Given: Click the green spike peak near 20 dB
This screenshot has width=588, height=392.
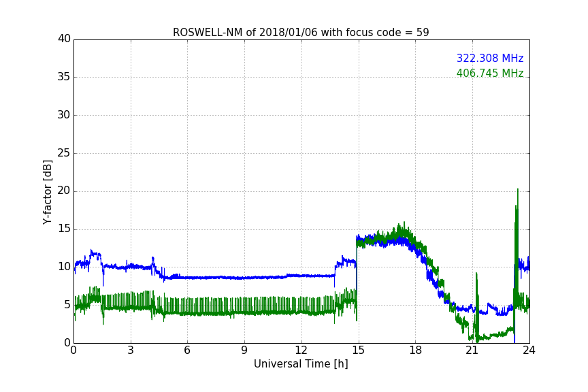Looking at the screenshot, I should click(517, 189).
